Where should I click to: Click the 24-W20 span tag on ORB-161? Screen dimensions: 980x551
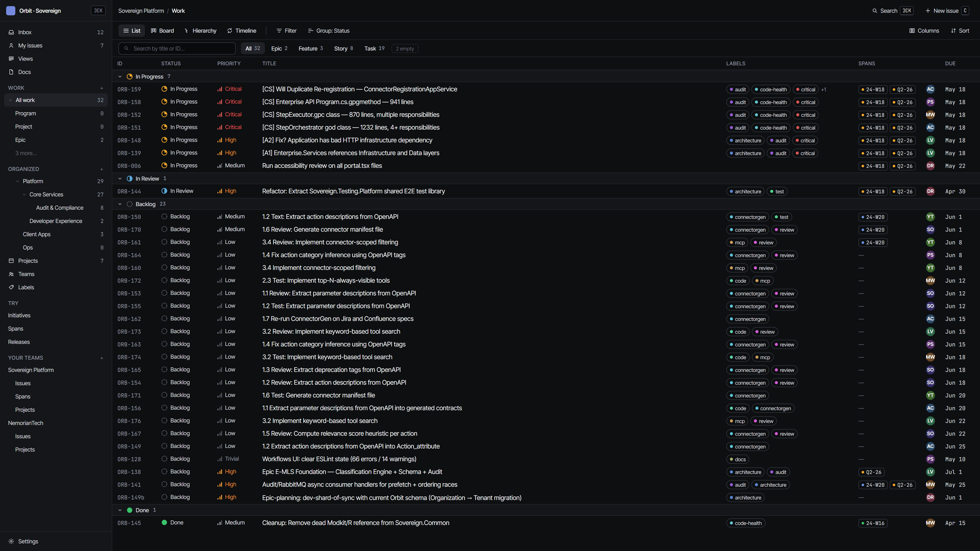tap(873, 243)
